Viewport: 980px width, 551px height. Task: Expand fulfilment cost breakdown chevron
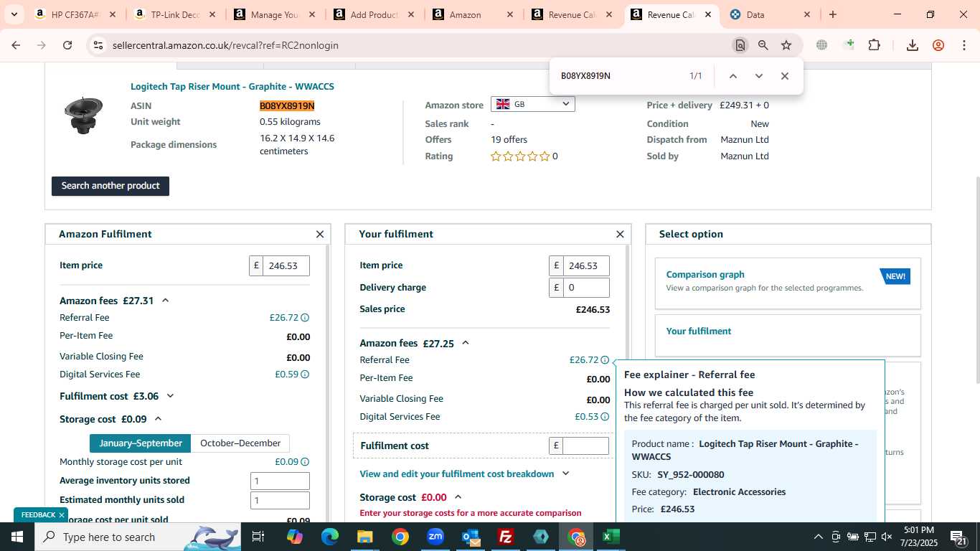click(565, 474)
